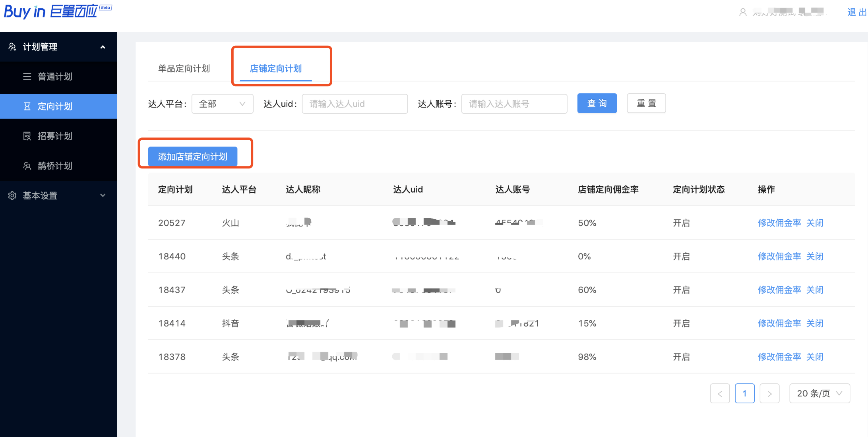Click the 定向计划 hourglass icon
The image size is (868, 437).
tap(27, 106)
